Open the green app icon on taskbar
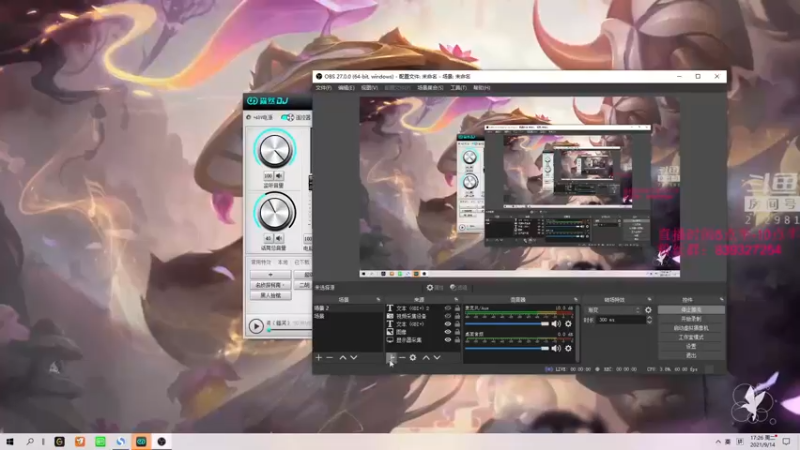800x450 pixels. coord(101,441)
